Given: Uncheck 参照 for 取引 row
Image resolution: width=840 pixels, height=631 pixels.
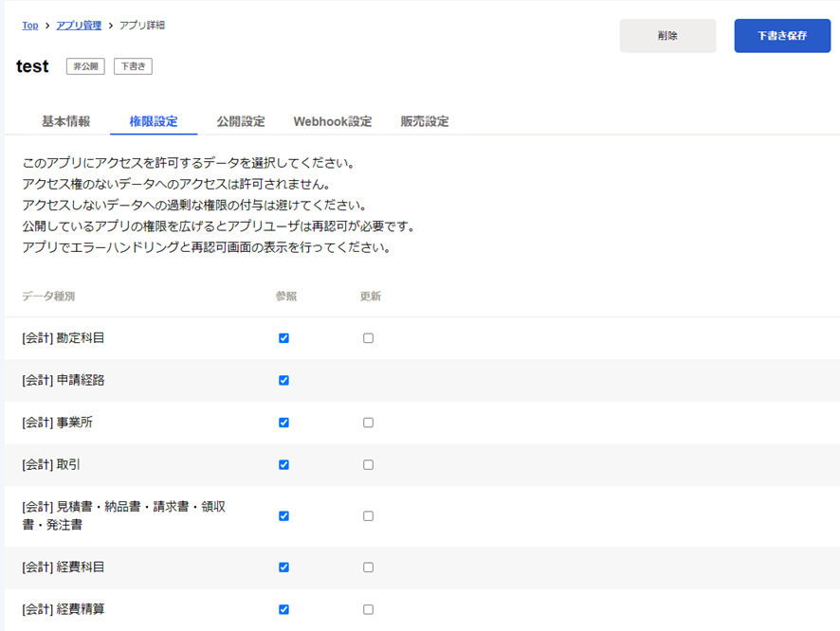Looking at the screenshot, I should [x=283, y=465].
